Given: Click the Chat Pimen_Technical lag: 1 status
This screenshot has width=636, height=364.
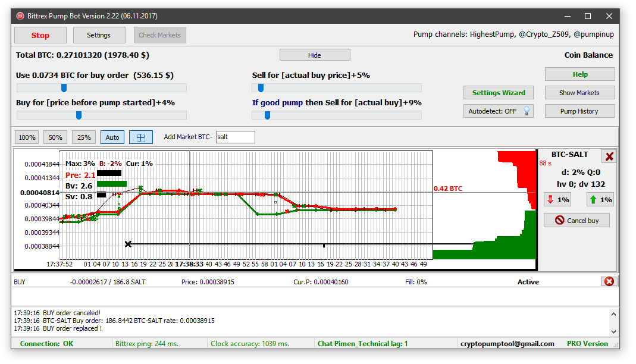Looking at the screenshot, I should [x=362, y=344].
